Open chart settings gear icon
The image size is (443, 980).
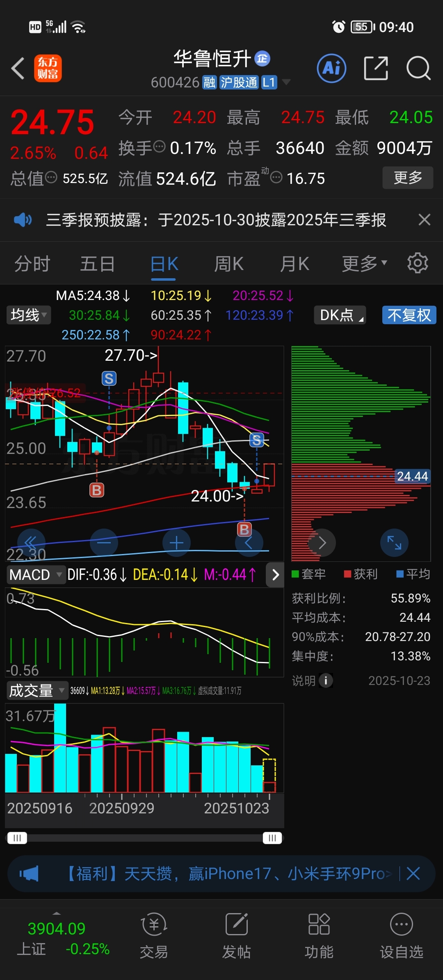click(x=418, y=263)
